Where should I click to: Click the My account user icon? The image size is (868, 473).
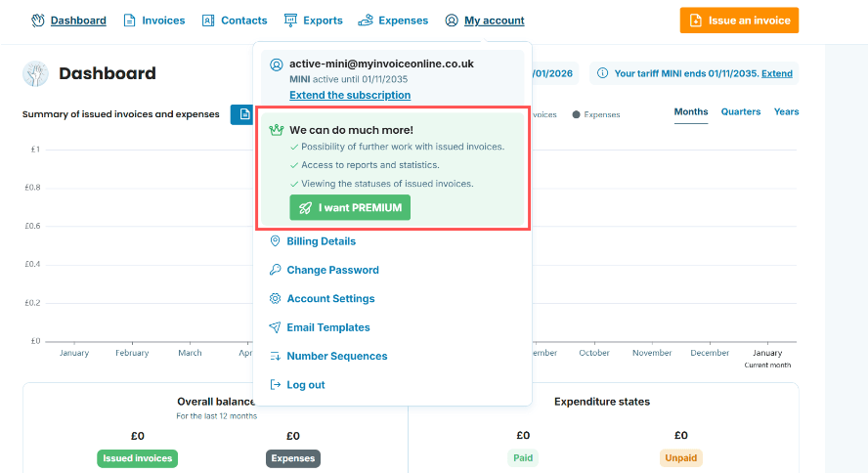[452, 21]
